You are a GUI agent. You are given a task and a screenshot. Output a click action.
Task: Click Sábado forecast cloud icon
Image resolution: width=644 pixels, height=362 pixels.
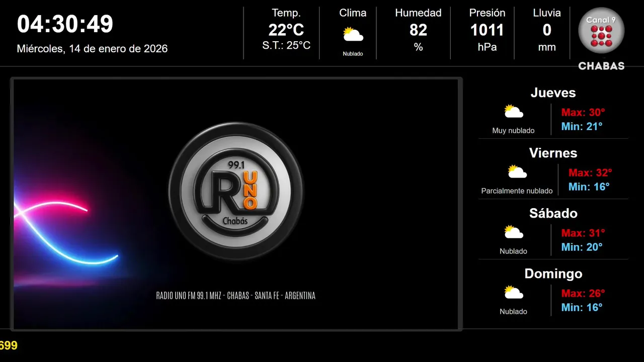[x=514, y=232]
